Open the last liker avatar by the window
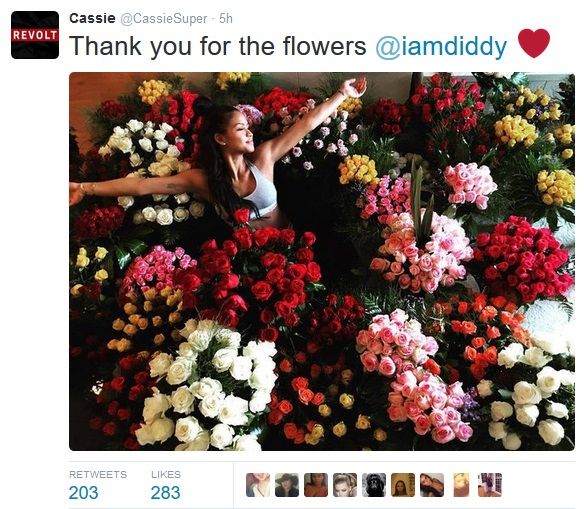Image resolution: width=584 pixels, height=509 pixels. (490, 485)
